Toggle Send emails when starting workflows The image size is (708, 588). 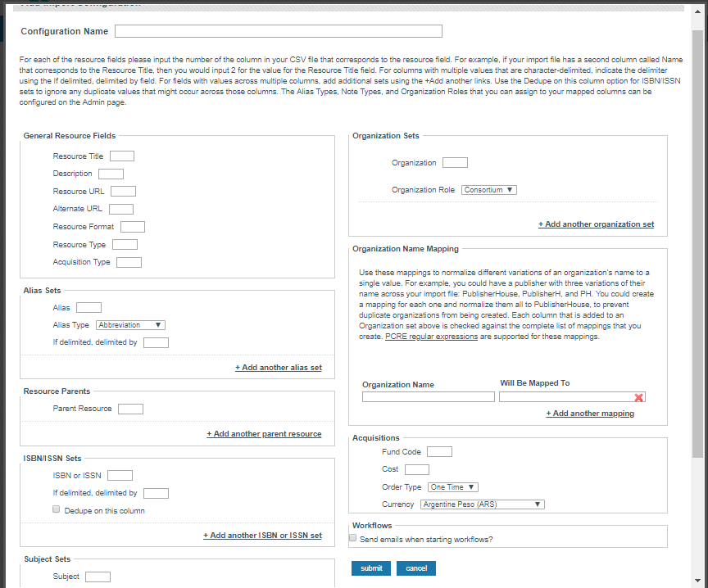pyautogui.click(x=352, y=538)
